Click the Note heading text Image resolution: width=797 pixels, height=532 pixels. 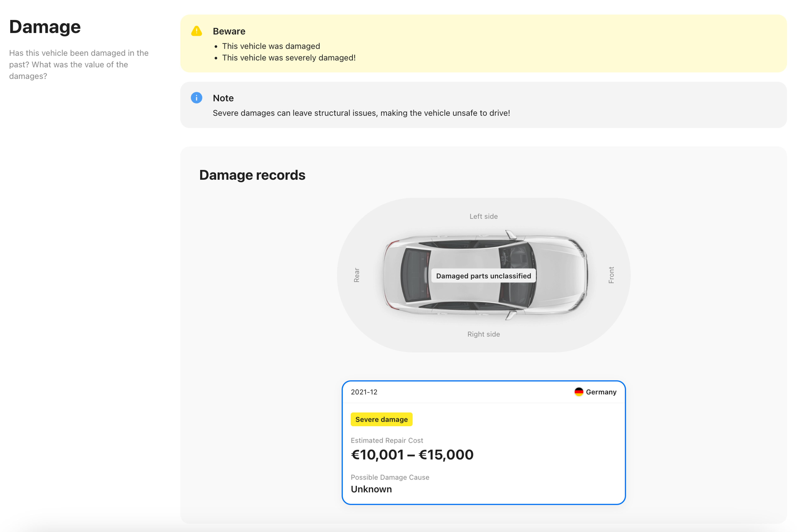(x=223, y=98)
